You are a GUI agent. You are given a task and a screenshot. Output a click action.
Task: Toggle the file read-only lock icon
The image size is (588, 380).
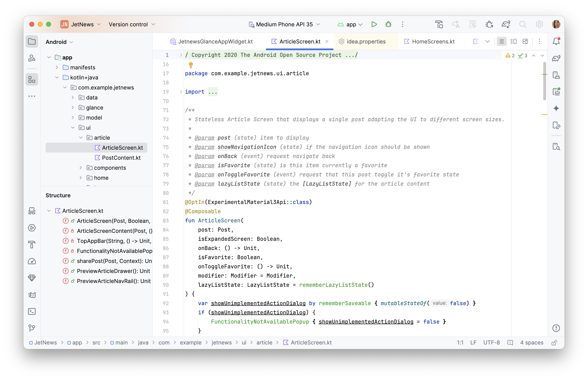coord(554,343)
